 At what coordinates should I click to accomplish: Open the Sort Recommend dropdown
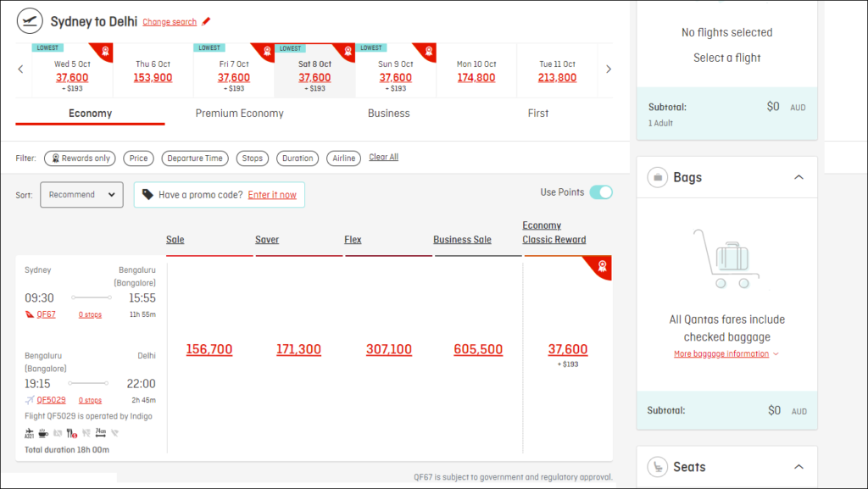[81, 194]
